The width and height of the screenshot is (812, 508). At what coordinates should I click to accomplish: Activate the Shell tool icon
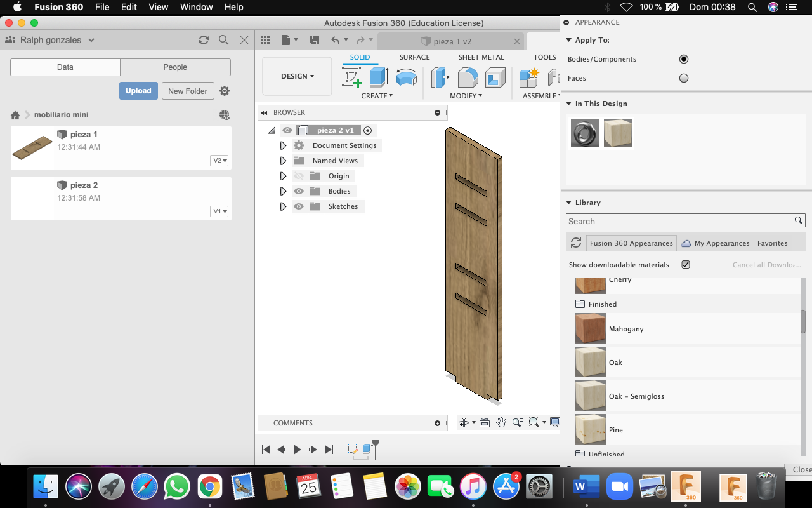coord(495,77)
